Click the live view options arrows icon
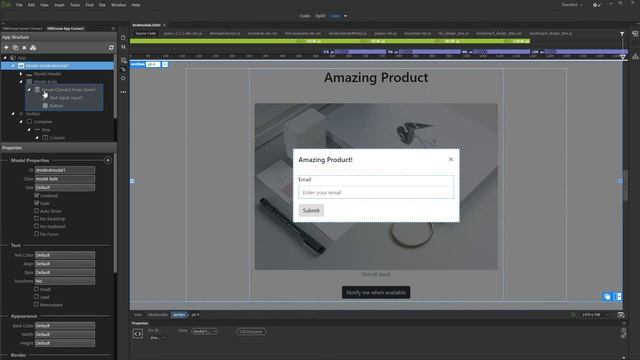Screen dimensions: 640x360 click(123, 47)
